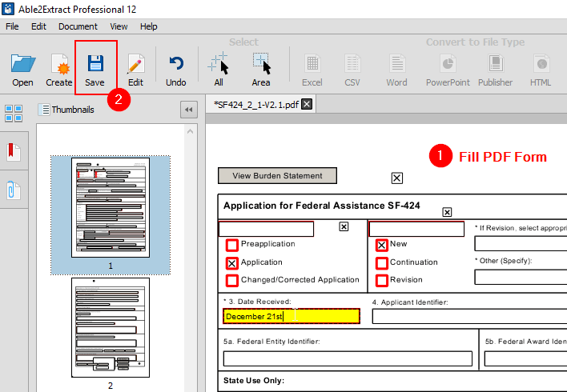This screenshot has height=392, width=567.
Task: Click the list icon beside Thumbnails
Action: [44, 110]
